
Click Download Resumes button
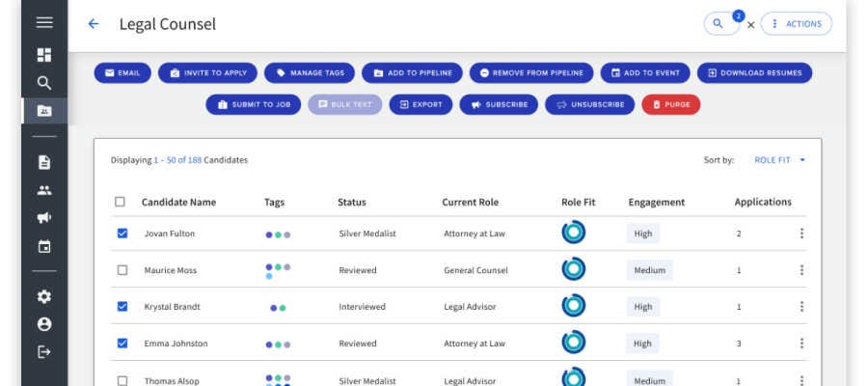tap(754, 73)
